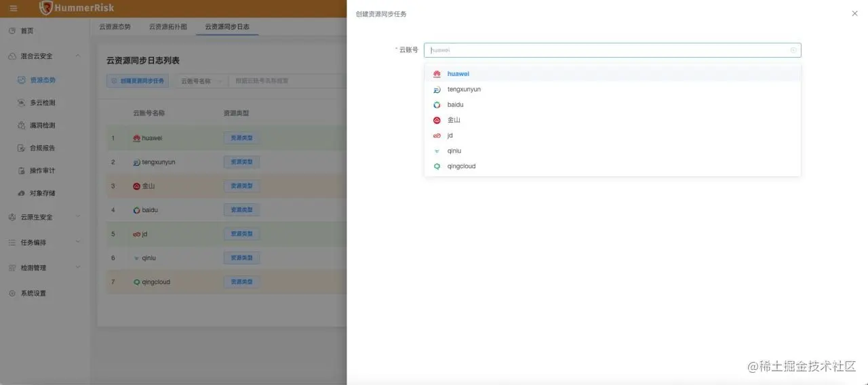Select huawei in the account dropdown list
The image size is (868, 385).
click(x=612, y=74)
